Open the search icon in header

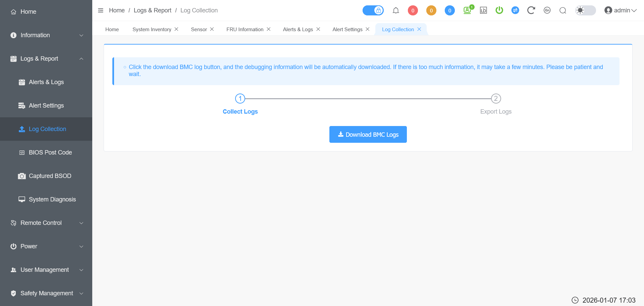563,10
